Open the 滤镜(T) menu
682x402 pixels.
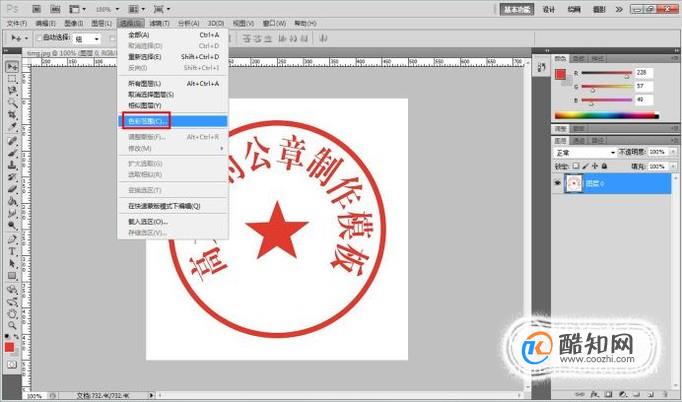159,23
